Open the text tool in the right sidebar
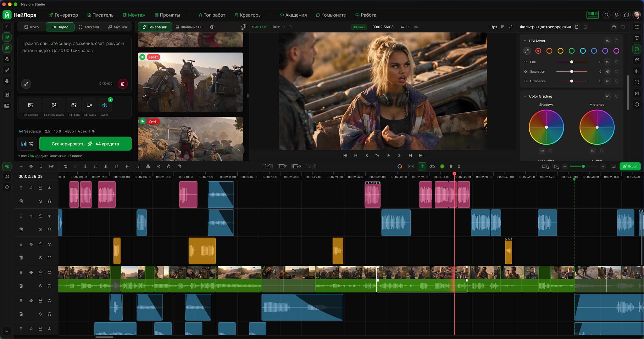This screenshot has height=339, width=644. (x=637, y=38)
